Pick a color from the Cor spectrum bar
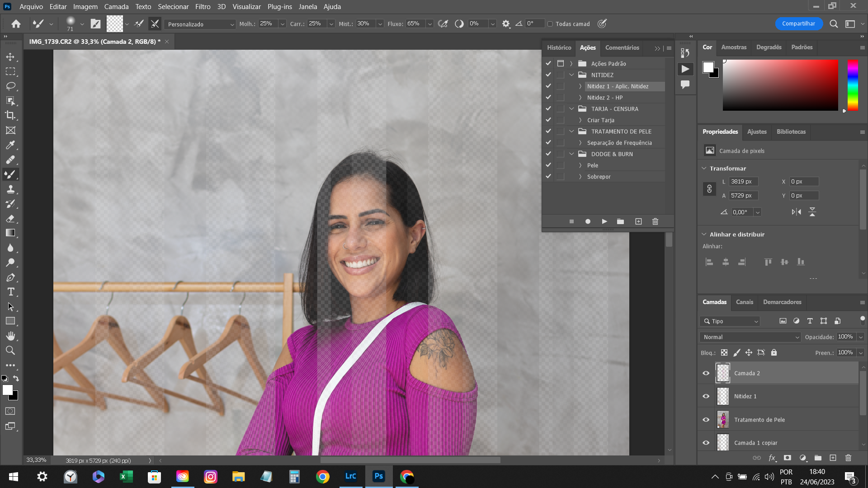 [854, 86]
